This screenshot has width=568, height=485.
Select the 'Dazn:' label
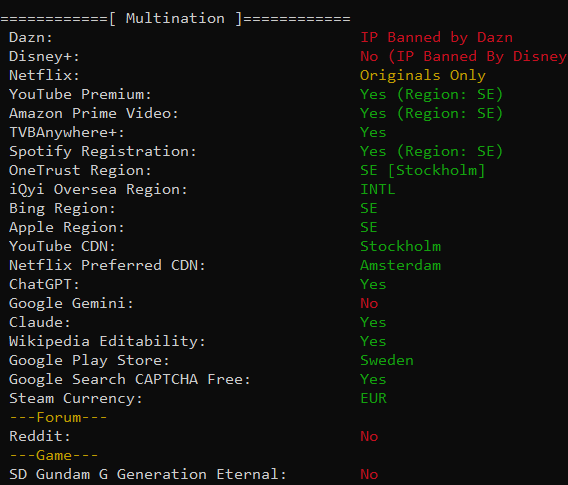coord(31,37)
